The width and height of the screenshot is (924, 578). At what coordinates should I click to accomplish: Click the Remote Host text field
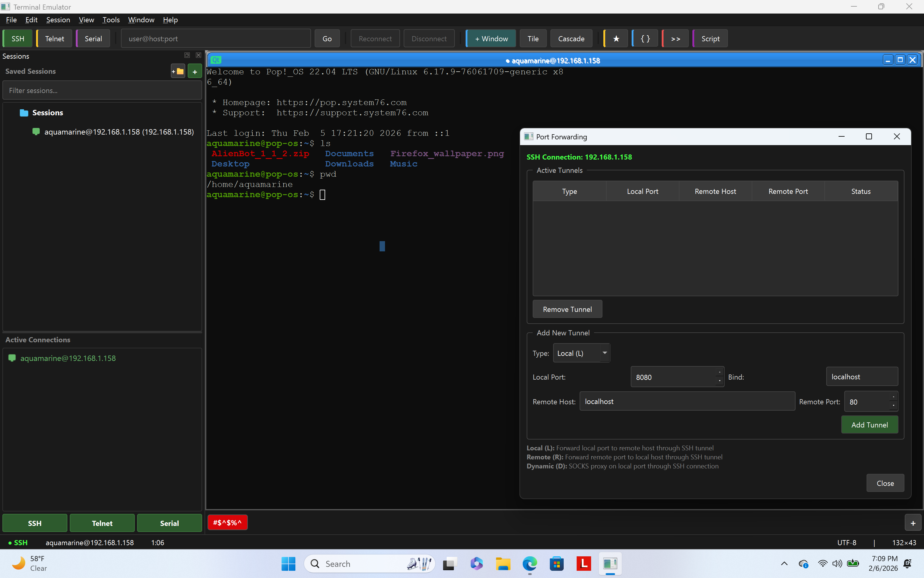pyautogui.click(x=687, y=401)
